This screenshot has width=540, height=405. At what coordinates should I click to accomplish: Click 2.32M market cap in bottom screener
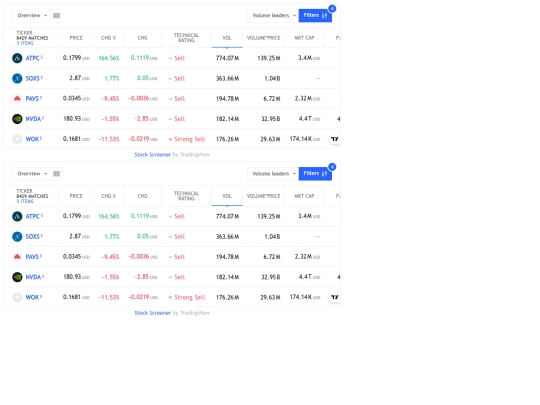coord(307,257)
